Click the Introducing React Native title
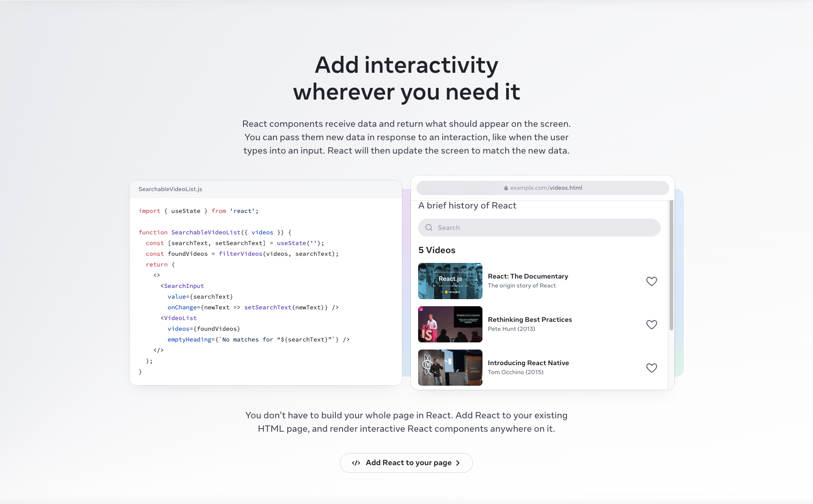Image resolution: width=813 pixels, height=504 pixels. (528, 363)
